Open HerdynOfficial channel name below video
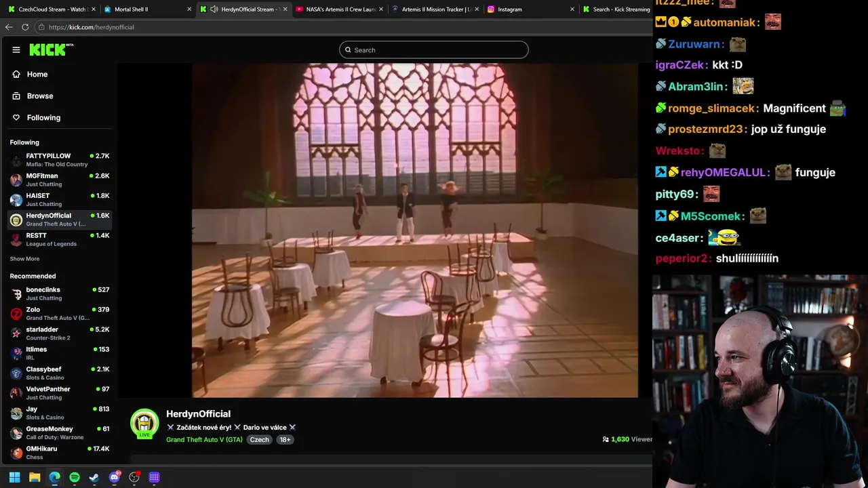 coord(198,413)
